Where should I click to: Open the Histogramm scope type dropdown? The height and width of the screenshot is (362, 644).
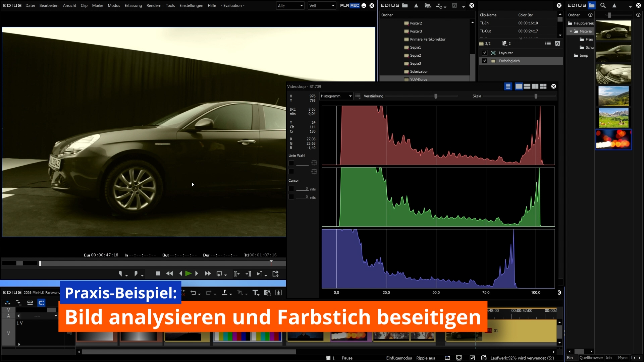pos(336,96)
